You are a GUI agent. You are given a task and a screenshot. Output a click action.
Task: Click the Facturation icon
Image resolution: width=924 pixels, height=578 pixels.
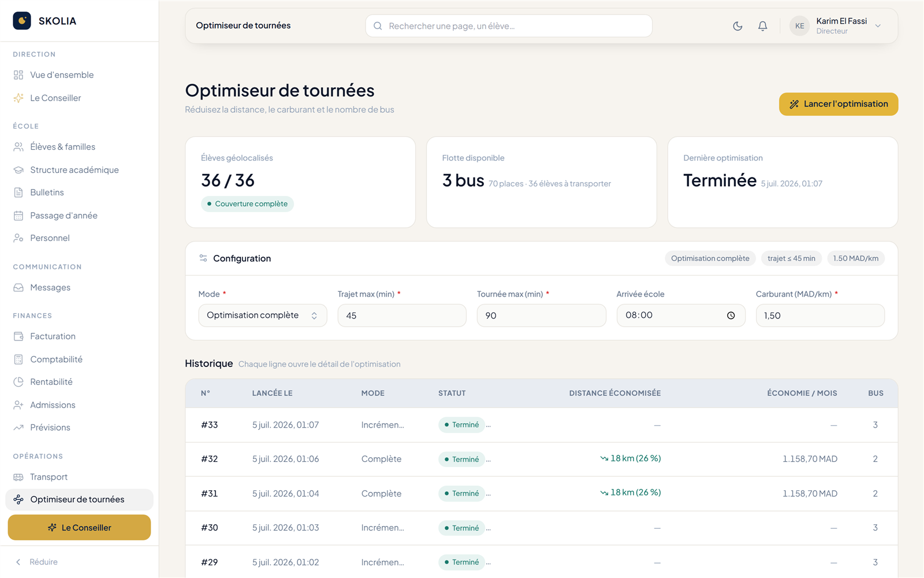point(18,336)
